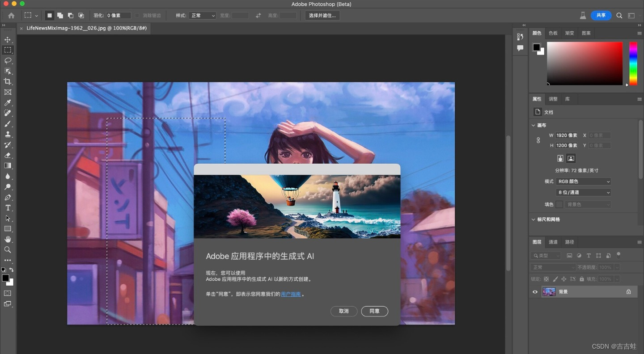Select the Brush tool
This screenshot has height=354, width=644.
pos(8,124)
